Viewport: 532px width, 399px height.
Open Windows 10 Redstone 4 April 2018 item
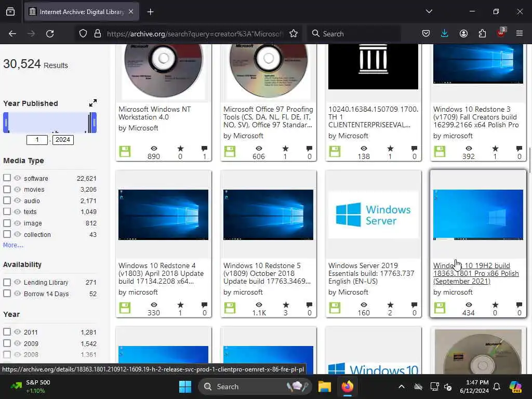(161, 273)
